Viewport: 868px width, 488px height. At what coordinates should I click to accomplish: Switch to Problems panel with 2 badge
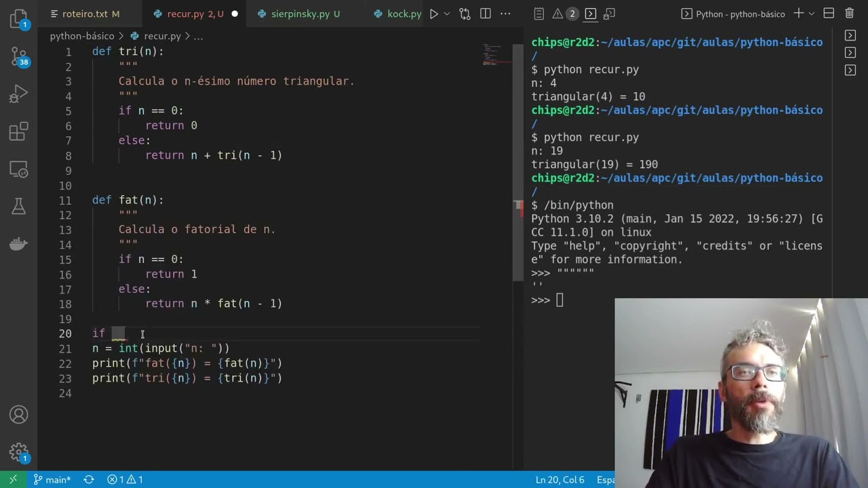(x=564, y=14)
